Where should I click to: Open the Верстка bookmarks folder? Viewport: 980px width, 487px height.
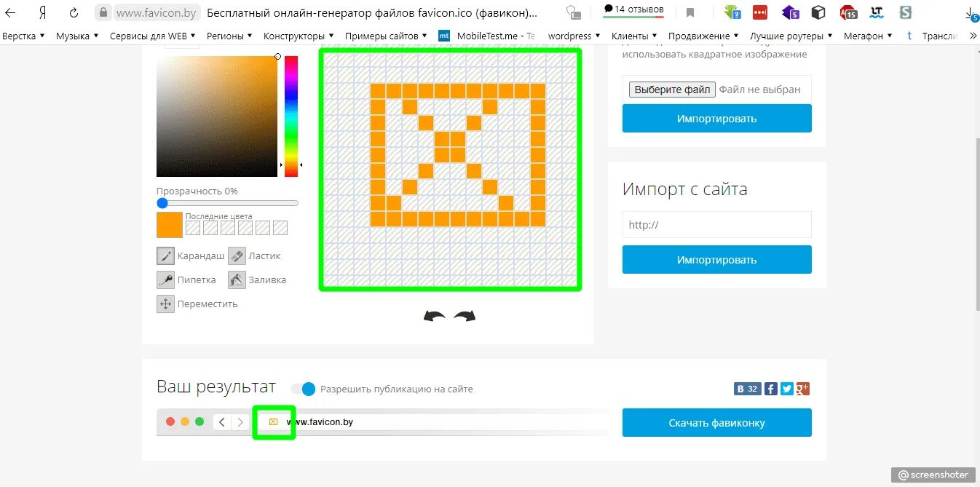tap(23, 36)
